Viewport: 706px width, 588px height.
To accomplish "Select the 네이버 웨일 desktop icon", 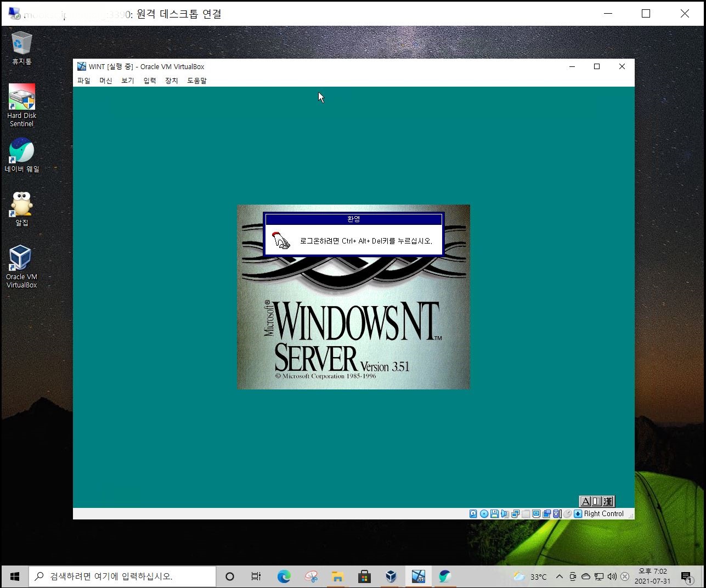I will 22,155.
